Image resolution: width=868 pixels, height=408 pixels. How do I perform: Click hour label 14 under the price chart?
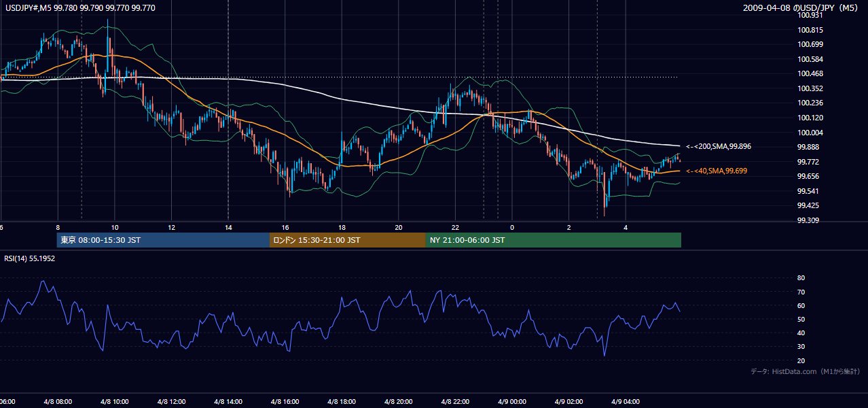(x=228, y=227)
